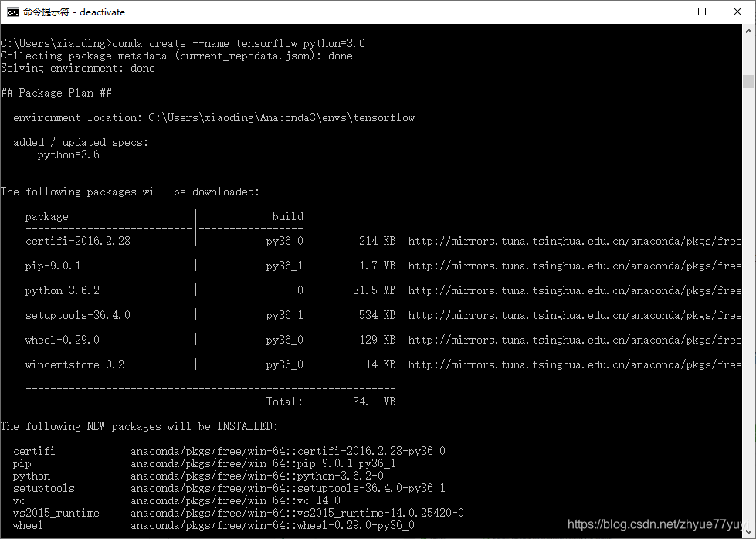Open the Command Prompt system menu icon
Image resolution: width=756 pixels, height=539 pixels.
tap(12, 12)
